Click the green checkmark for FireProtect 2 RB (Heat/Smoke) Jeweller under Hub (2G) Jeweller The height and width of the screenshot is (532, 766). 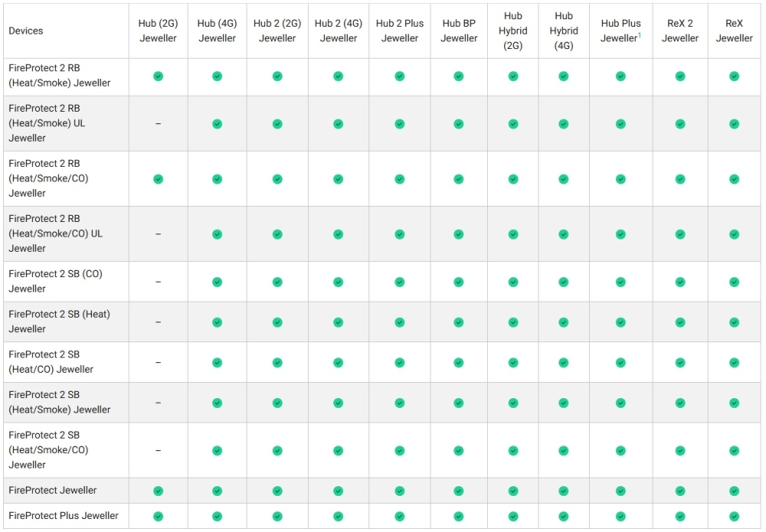point(158,77)
